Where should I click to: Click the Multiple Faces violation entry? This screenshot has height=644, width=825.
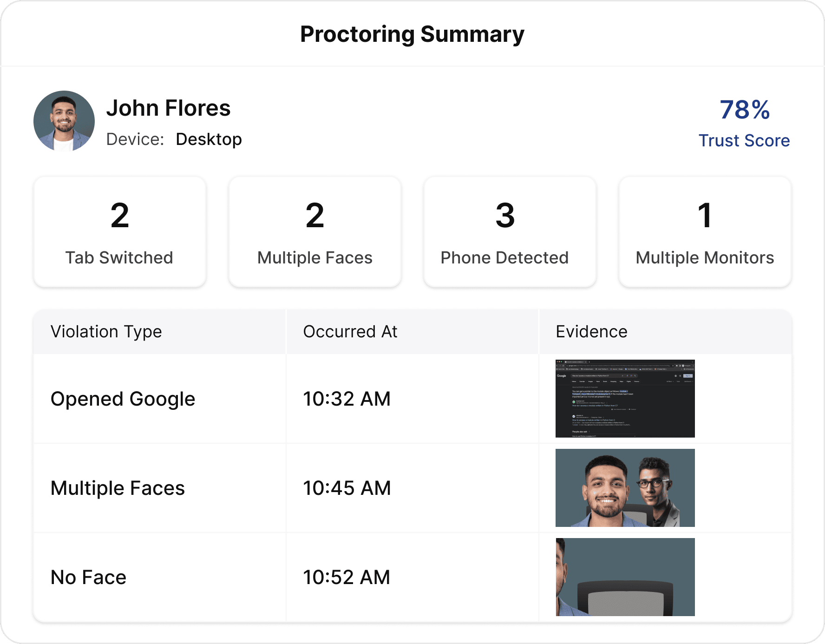click(x=118, y=488)
